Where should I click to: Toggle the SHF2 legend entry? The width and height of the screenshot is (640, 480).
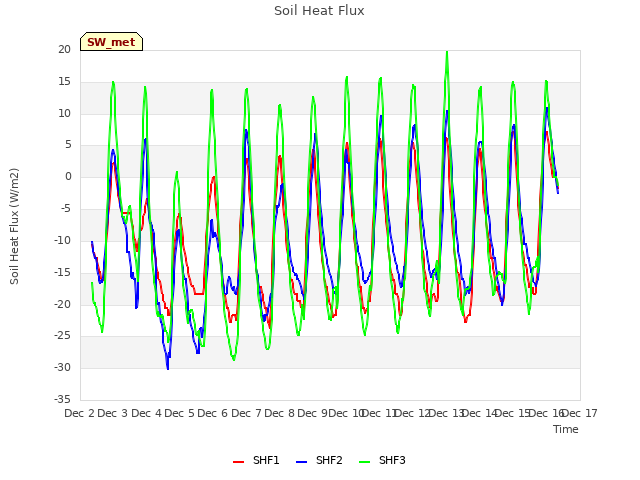point(319,460)
